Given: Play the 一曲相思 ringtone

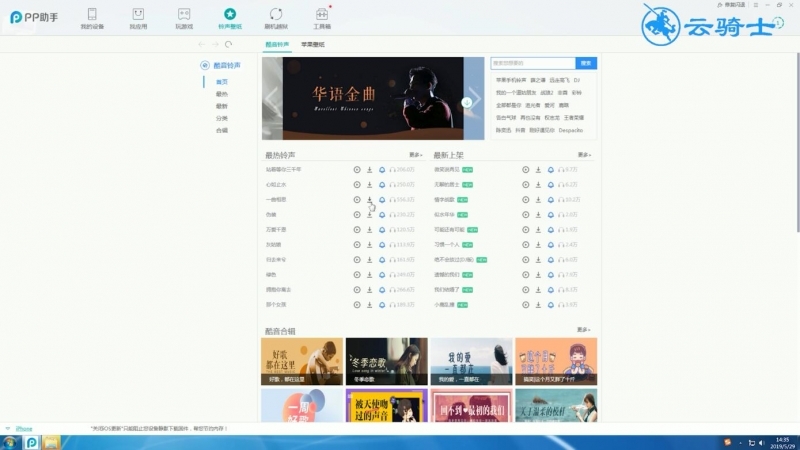Looking at the screenshot, I should click(x=357, y=199).
